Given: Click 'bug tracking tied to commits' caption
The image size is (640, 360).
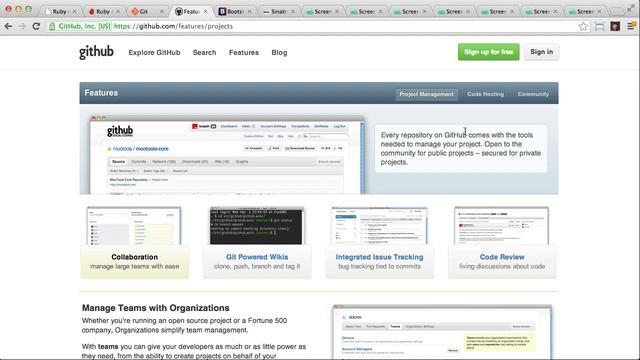Looking at the screenshot, I should click(379, 267).
